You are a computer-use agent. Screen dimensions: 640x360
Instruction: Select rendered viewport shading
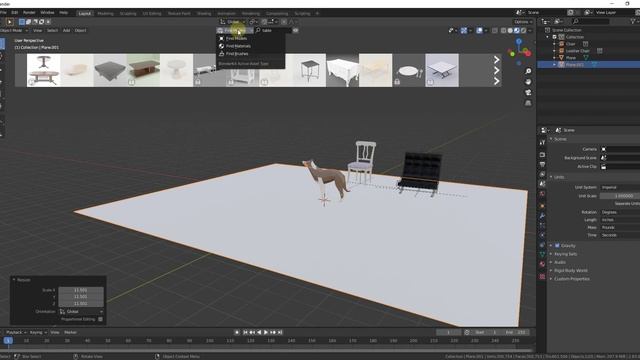click(x=523, y=30)
